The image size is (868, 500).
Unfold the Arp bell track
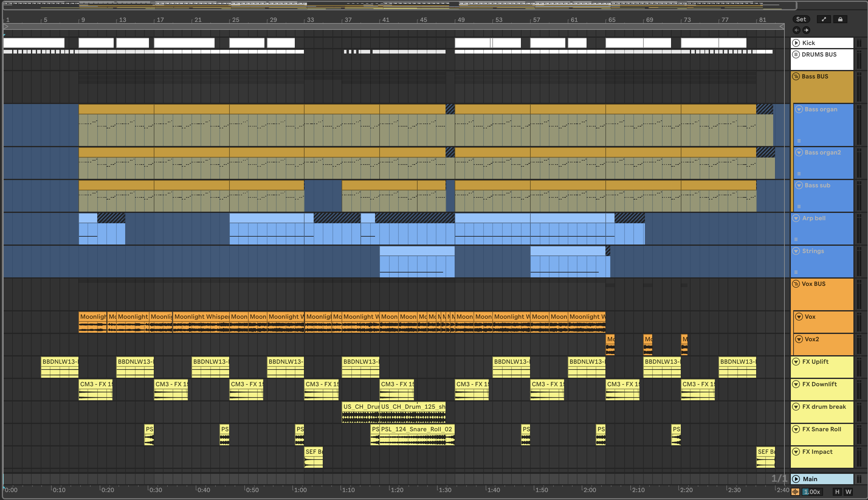(x=796, y=218)
